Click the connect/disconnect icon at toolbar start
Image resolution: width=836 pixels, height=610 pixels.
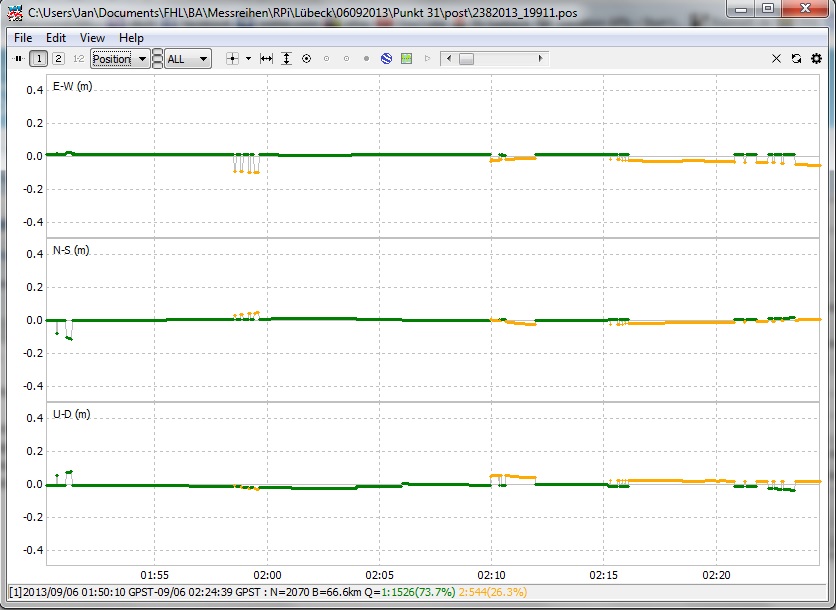[18, 59]
